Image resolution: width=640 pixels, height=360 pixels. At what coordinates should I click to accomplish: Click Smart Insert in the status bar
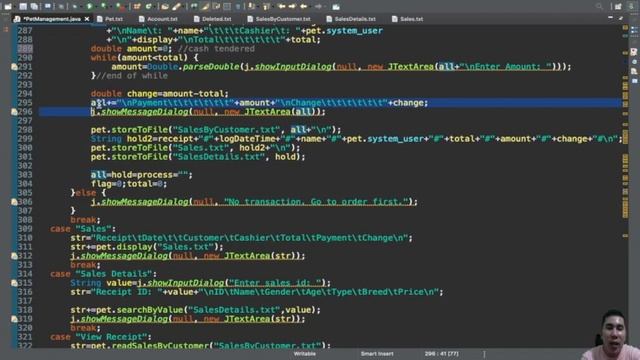[377, 353]
